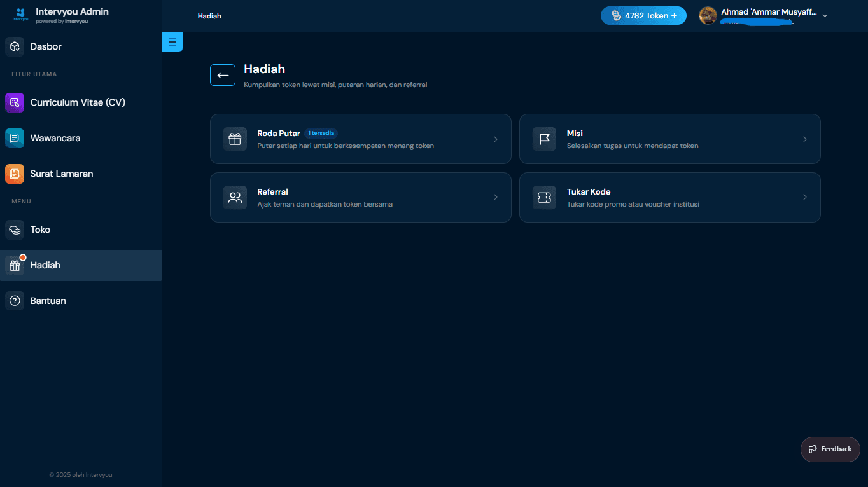This screenshot has height=487, width=868.
Task: Select Surat Lamaran from the sidebar
Action: point(81,174)
